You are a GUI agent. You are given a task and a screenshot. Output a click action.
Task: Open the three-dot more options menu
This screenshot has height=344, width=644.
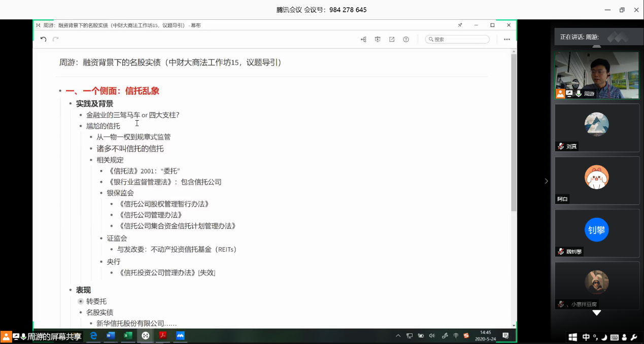[x=506, y=40]
